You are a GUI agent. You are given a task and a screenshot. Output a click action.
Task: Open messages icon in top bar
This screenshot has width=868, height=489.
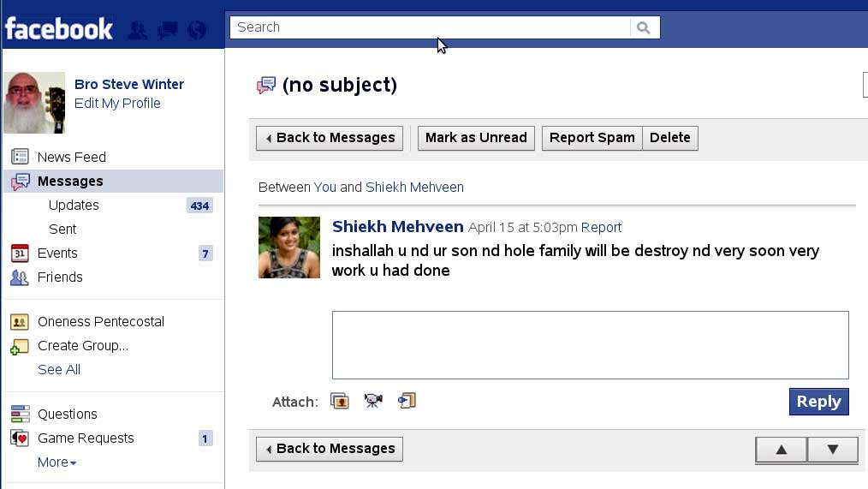click(x=167, y=30)
